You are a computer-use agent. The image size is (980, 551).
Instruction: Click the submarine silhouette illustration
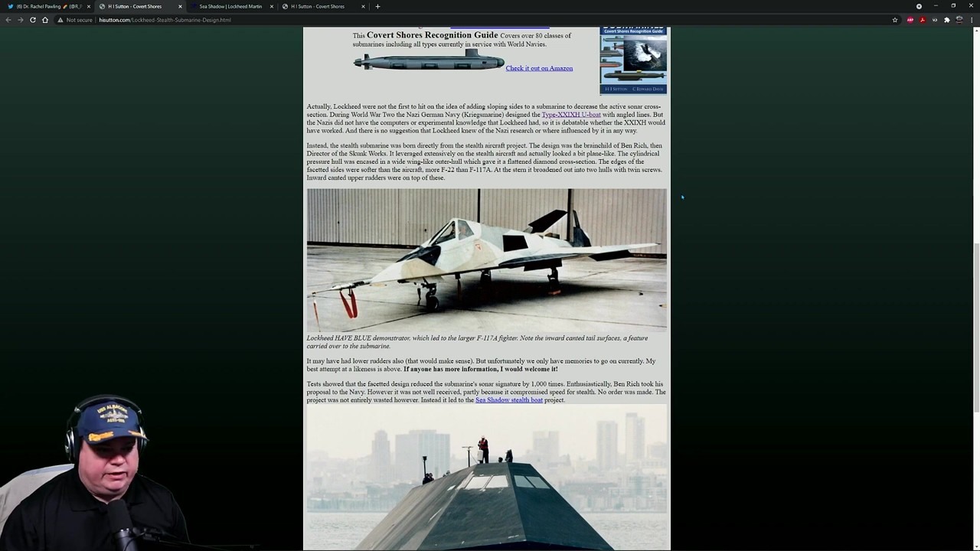(x=429, y=61)
